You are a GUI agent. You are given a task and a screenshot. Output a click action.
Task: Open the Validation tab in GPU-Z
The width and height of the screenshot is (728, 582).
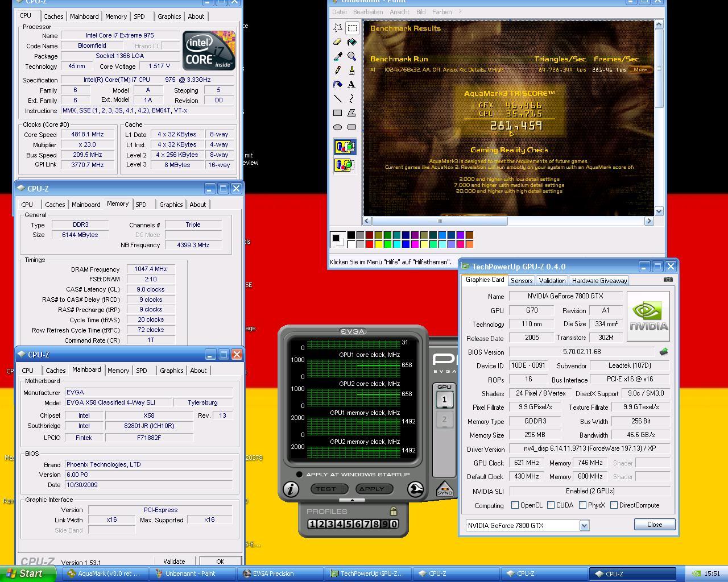click(x=552, y=280)
